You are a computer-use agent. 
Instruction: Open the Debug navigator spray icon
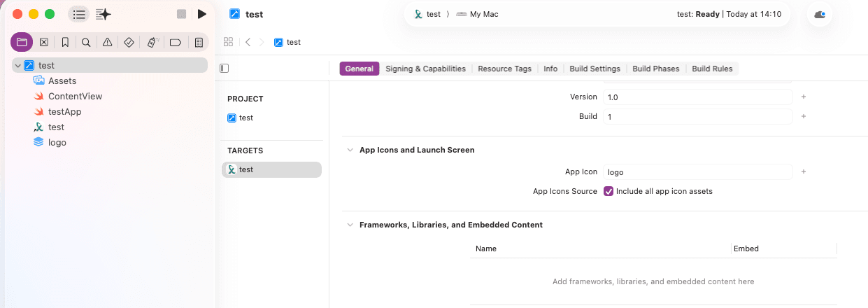152,43
